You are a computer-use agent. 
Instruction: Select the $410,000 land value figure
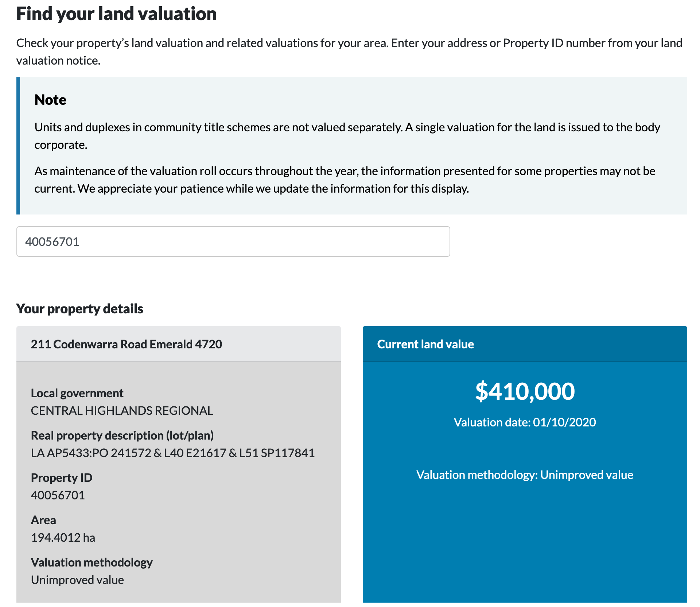pos(524,391)
